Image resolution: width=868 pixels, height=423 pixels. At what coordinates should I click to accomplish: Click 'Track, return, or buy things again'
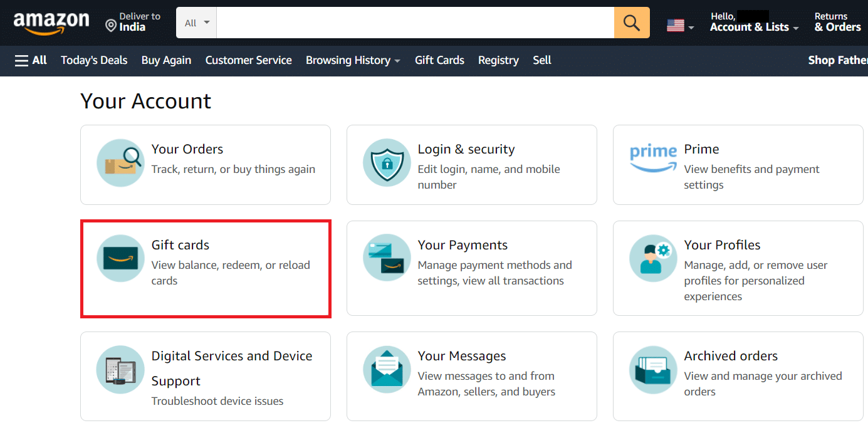point(233,169)
